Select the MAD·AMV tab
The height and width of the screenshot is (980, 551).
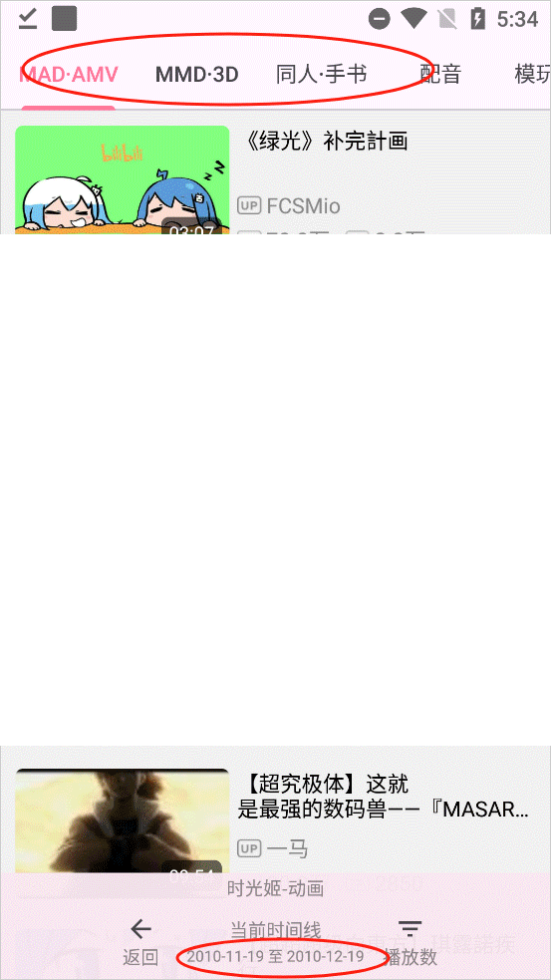click(x=69, y=75)
